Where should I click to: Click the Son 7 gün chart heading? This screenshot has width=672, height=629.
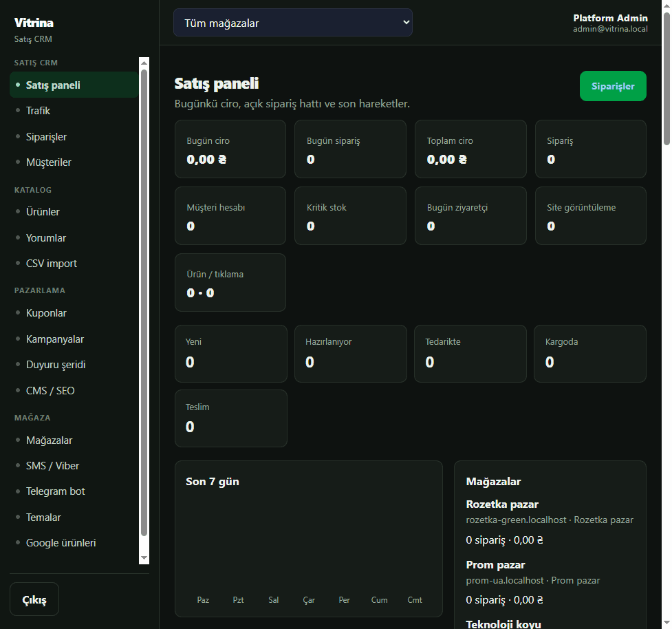[x=212, y=482]
